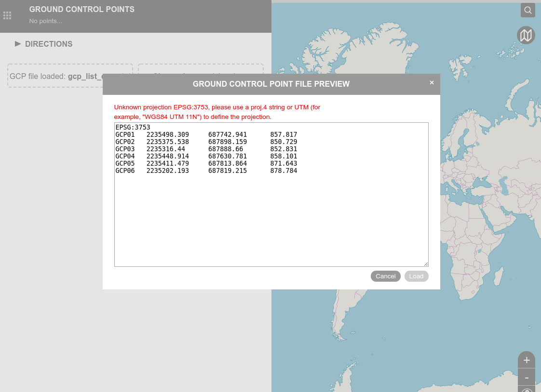The width and height of the screenshot is (541, 392).
Task: Switch to the GROUND CONTROL POINT FILE PREVIEW header
Action: 271,84
